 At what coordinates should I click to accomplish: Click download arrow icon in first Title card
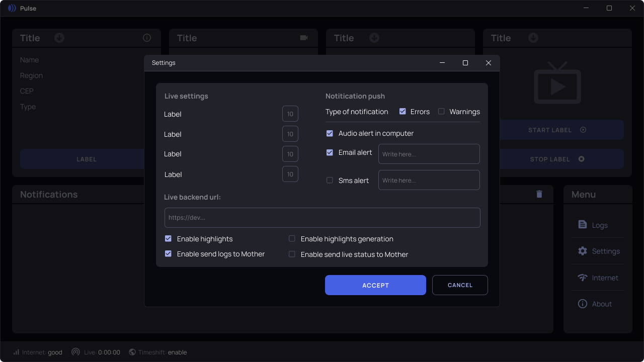pyautogui.click(x=59, y=38)
